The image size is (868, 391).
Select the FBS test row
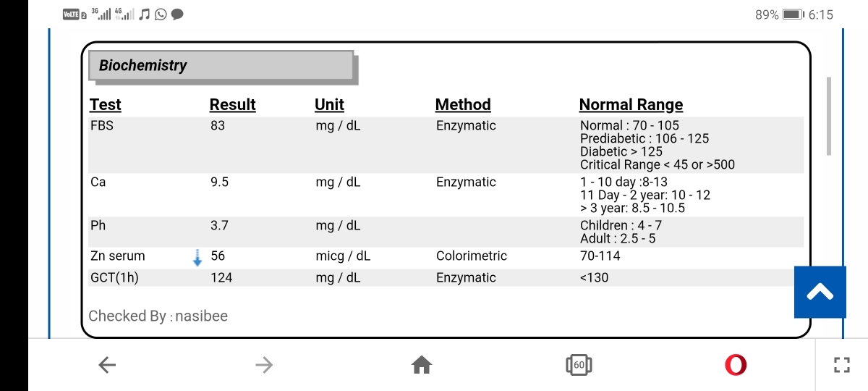pyautogui.click(x=446, y=145)
